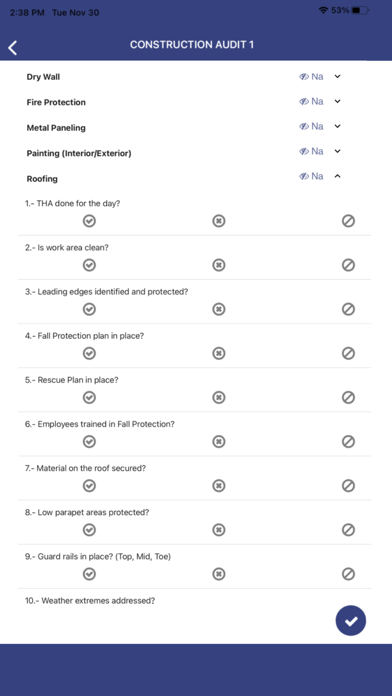Mark 'Fall Protection plan in place?' as failed
Viewport: 392px width, 696px height.
218,353
